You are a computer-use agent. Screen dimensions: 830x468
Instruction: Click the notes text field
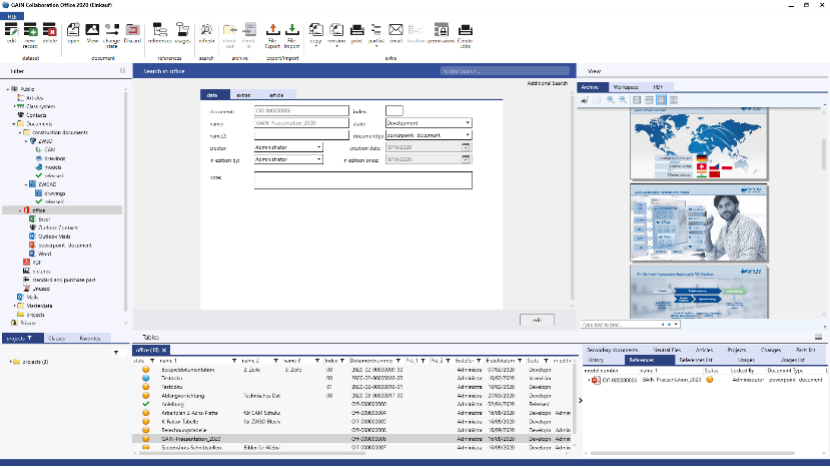coord(363,180)
